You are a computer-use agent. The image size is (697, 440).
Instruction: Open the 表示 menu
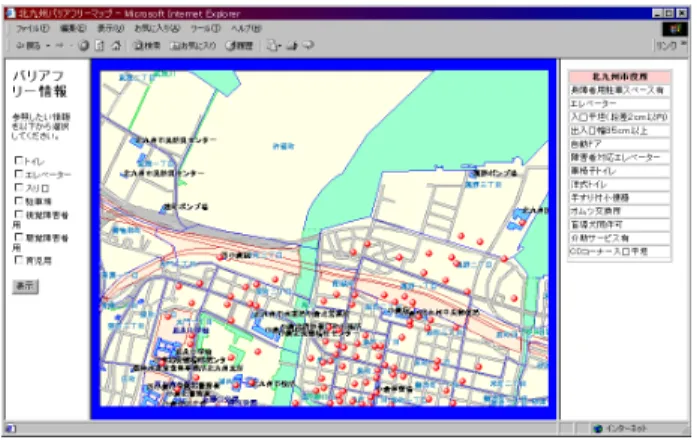point(111,28)
